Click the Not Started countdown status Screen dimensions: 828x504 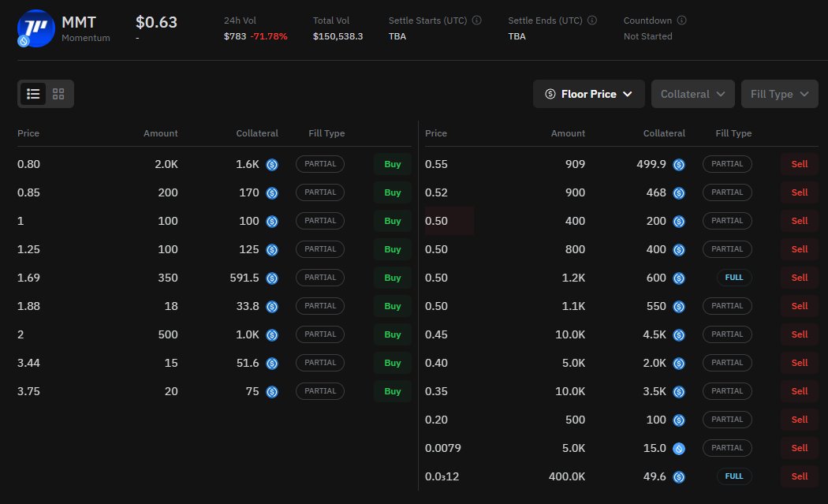tap(648, 36)
